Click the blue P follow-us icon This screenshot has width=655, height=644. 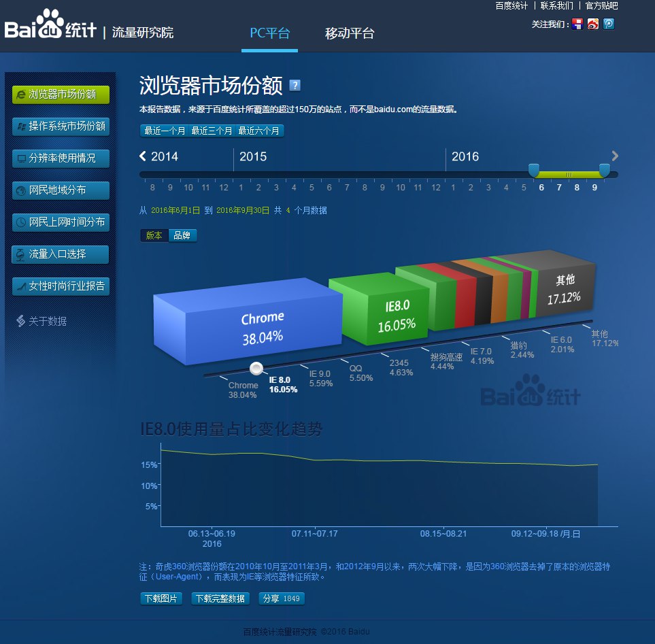[609, 24]
